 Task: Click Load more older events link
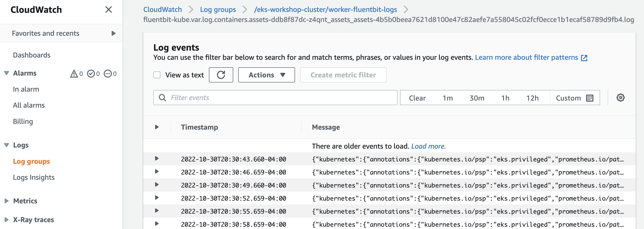click(428, 146)
